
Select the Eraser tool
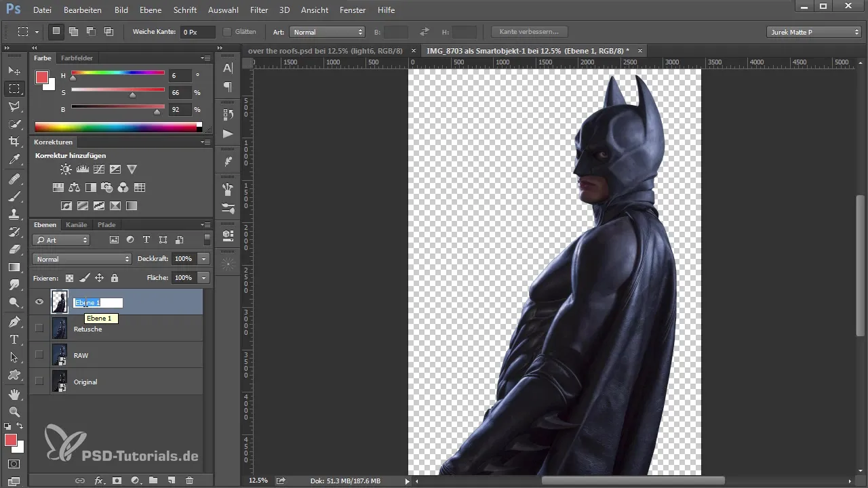pyautogui.click(x=14, y=249)
